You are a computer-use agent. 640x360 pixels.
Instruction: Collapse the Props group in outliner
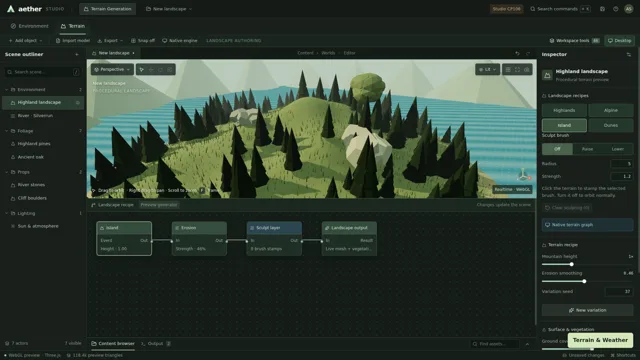point(7,172)
